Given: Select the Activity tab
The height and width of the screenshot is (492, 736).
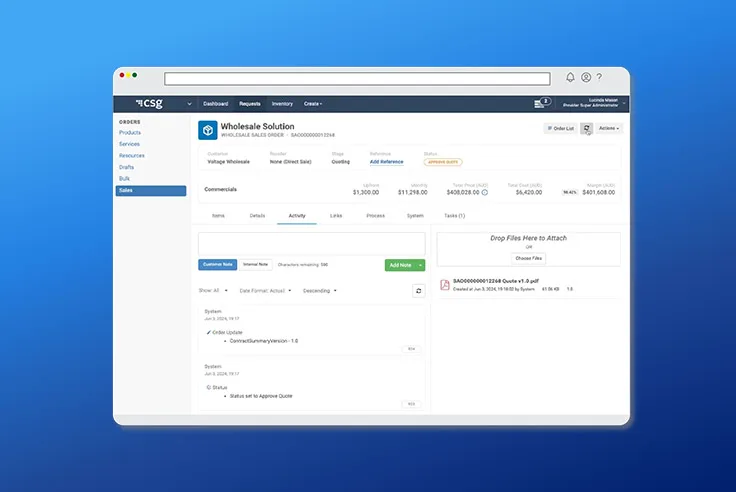Looking at the screenshot, I should point(297,215).
